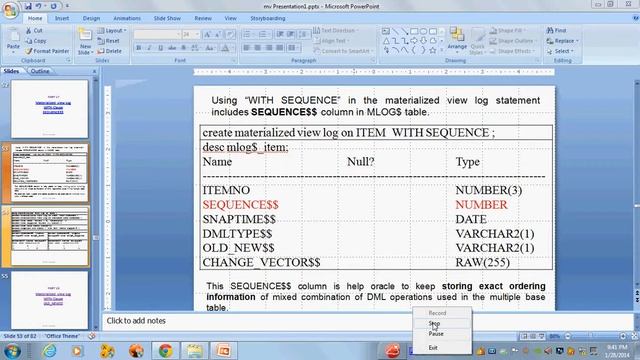This screenshot has height=360, width=640.
Task: Choose Pause in the recorder menu
Action: point(436,334)
